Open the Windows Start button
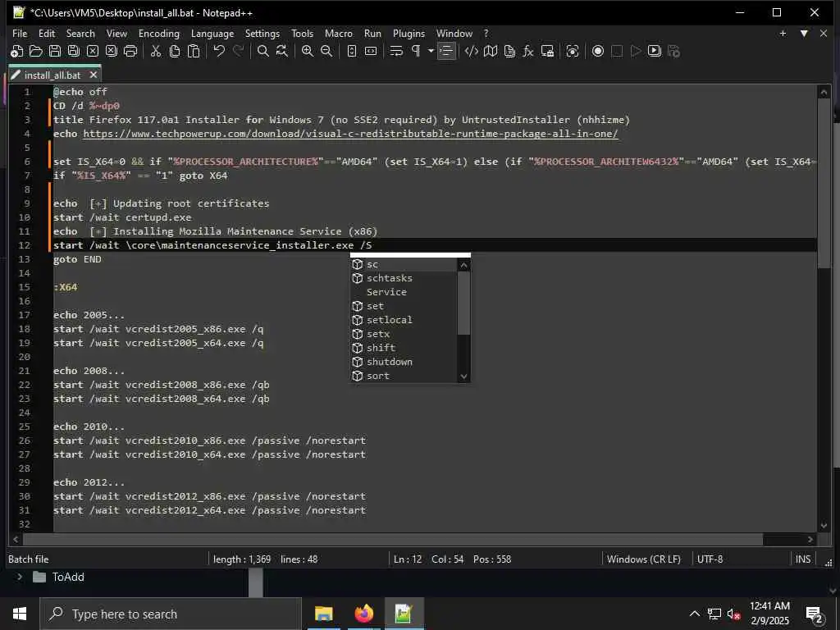This screenshot has width=840, height=630. [x=20, y=614]
